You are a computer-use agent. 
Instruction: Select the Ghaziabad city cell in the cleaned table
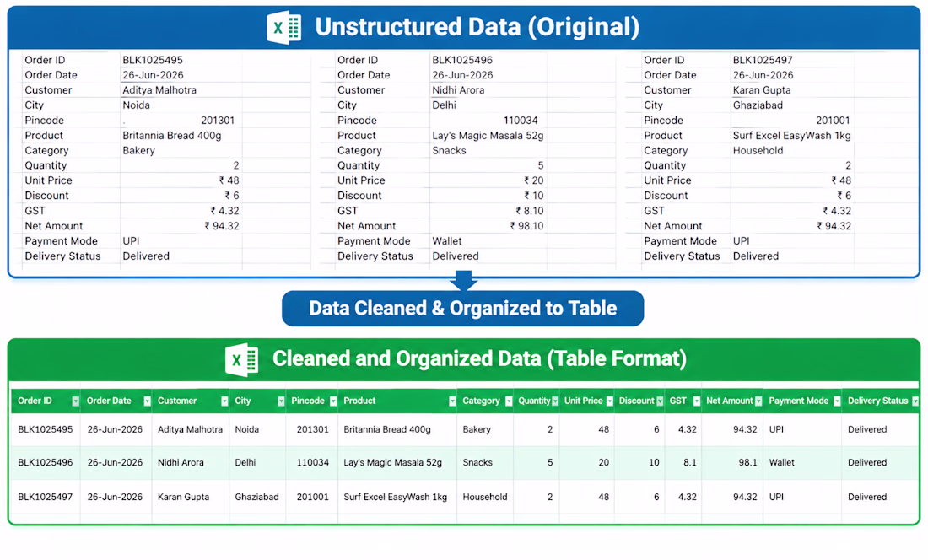256,498
